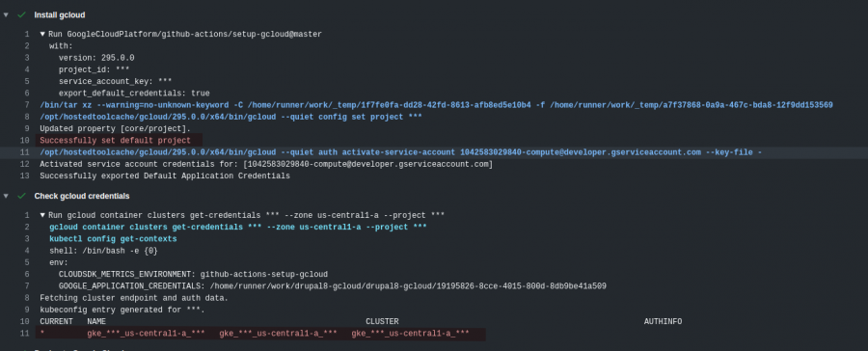Click 'Activated service account credentials for' line
This screenshot has height=351, width=868.
[266, 165]
